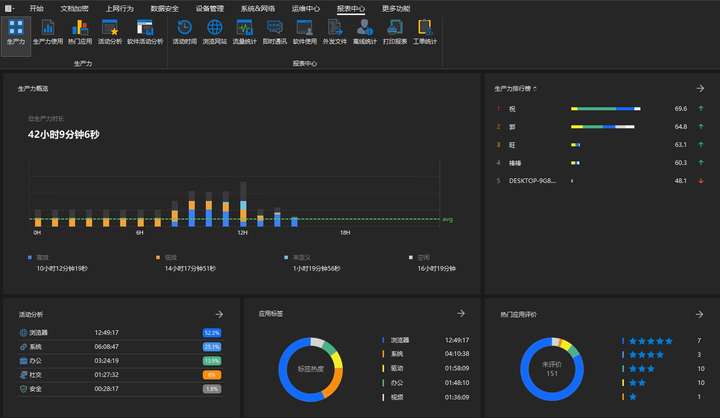Click the red down arrow for score 48.1

click(x=701, y=181)
